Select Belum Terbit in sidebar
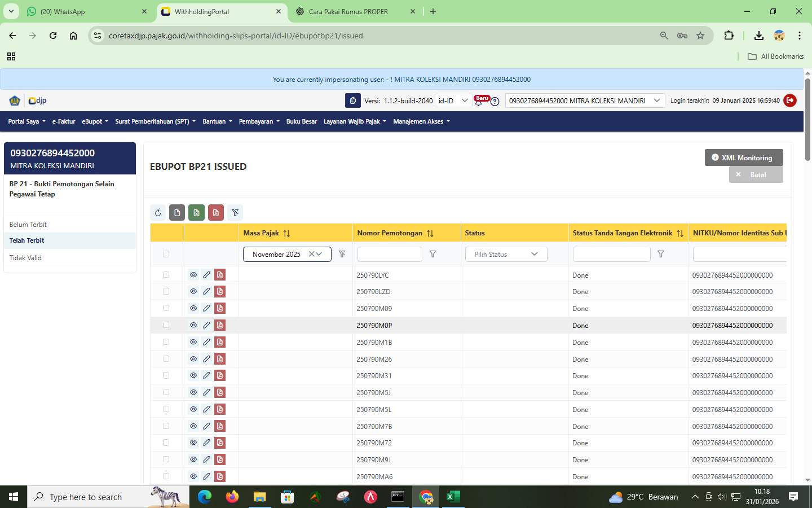The height and width of the screenshot is (508, 812). [28, 224]
